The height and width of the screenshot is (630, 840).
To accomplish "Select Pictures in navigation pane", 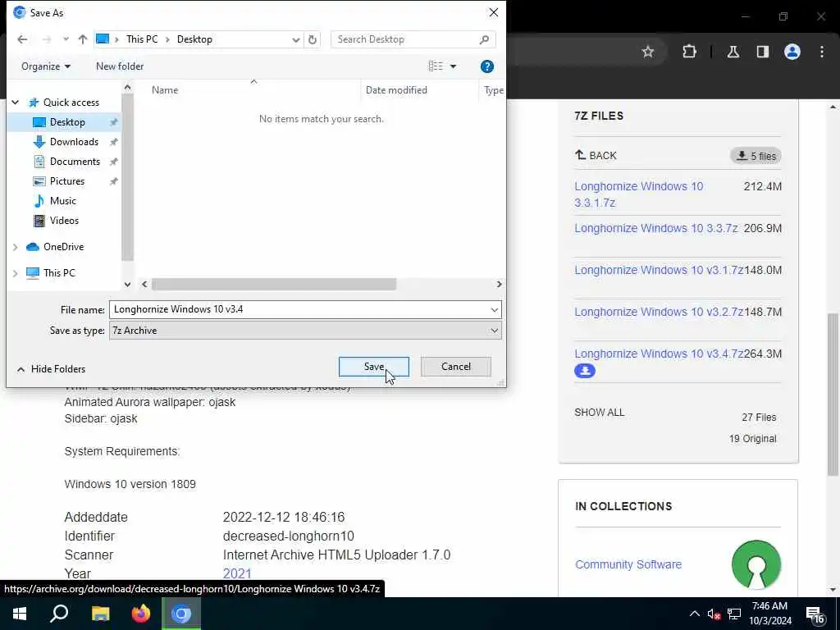I will pos(67,181).
